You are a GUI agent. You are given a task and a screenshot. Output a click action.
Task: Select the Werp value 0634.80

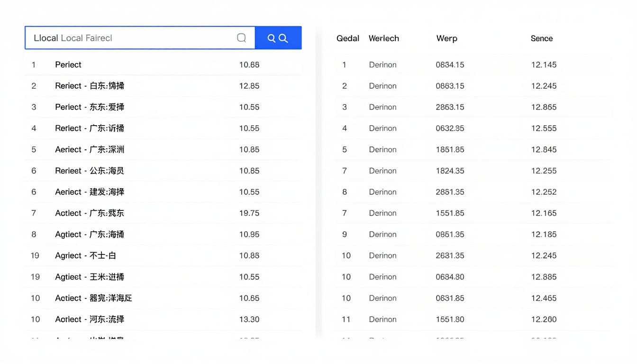point(450,277)
